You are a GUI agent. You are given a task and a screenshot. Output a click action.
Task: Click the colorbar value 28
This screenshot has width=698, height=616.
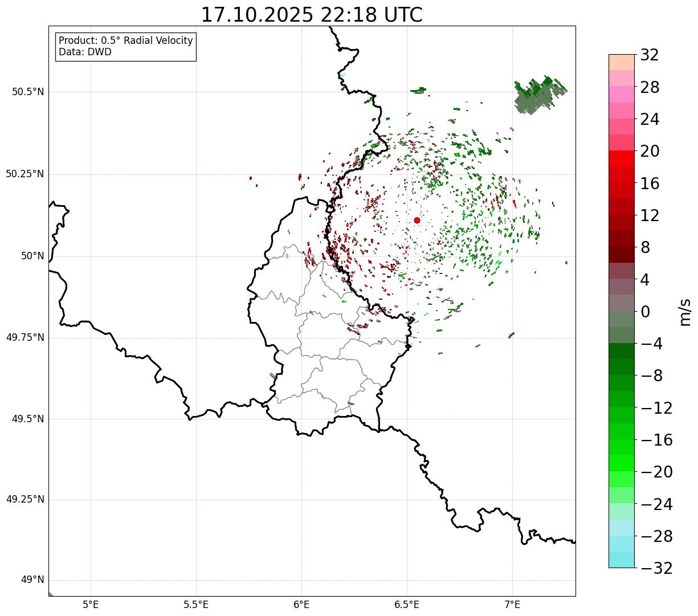650,87
